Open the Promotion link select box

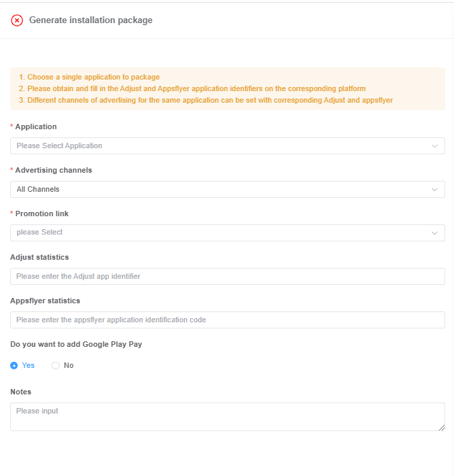click(217, 233)
